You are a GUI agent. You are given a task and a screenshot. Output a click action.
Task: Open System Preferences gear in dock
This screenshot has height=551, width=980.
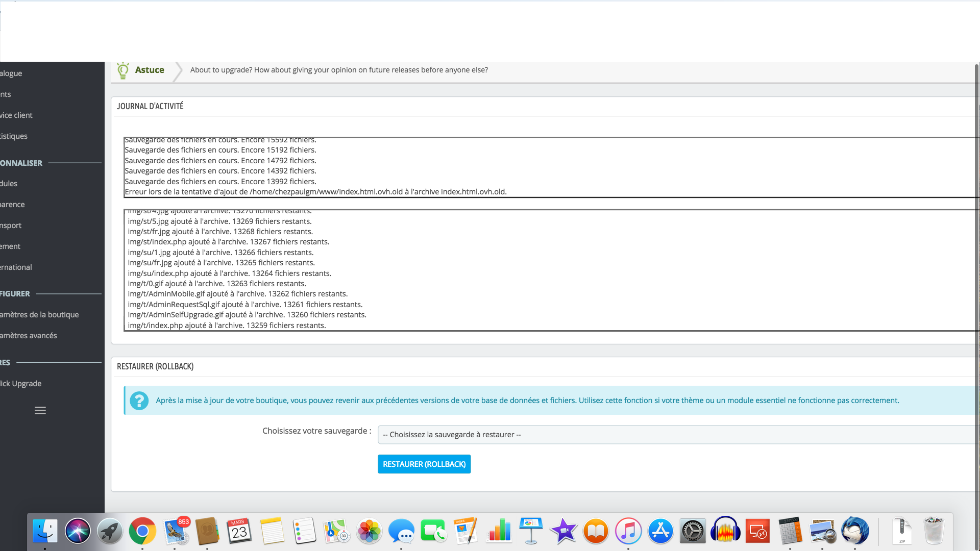pos(693,531)
